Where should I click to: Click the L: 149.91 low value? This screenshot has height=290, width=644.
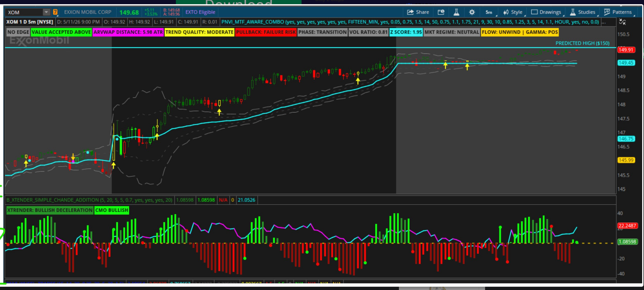[x=164, y=22]
